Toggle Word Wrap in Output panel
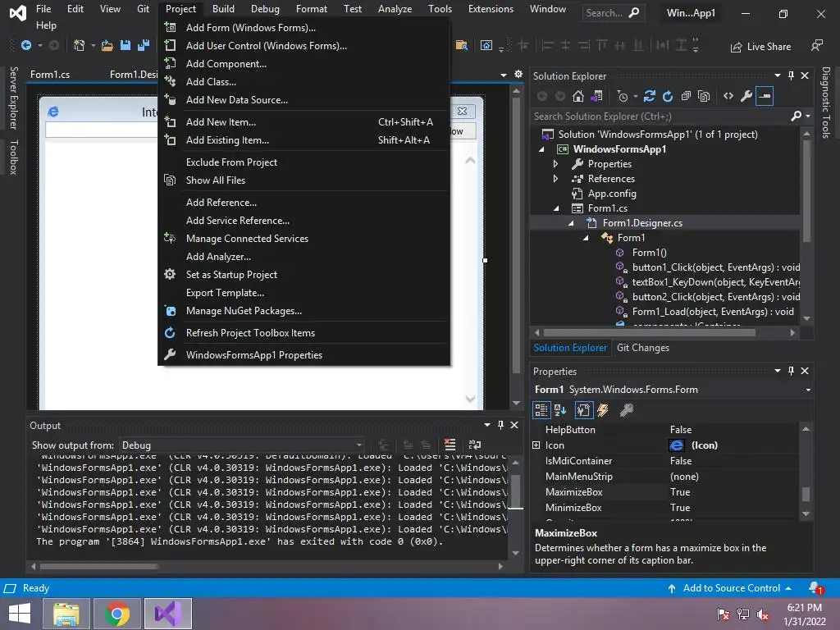The width and height of the screenshot is (840, 630). point(475,445)
